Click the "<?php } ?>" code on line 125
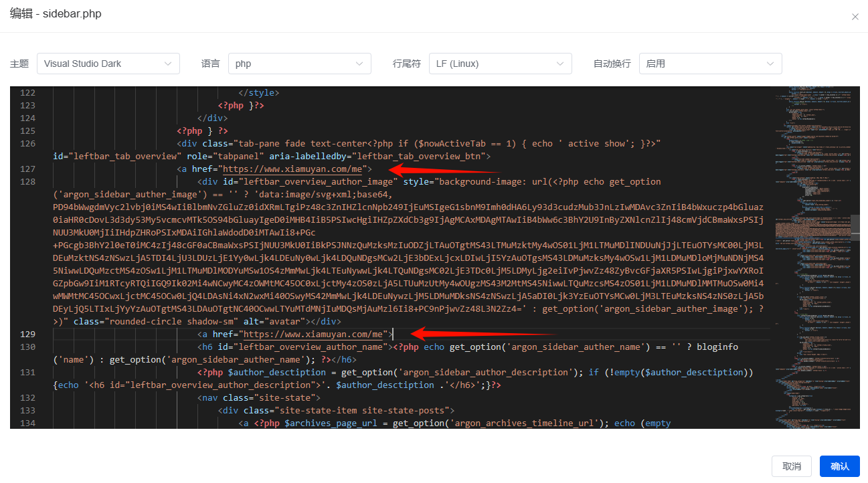Viewport: 868px width, 483px height. click(202, 131)
